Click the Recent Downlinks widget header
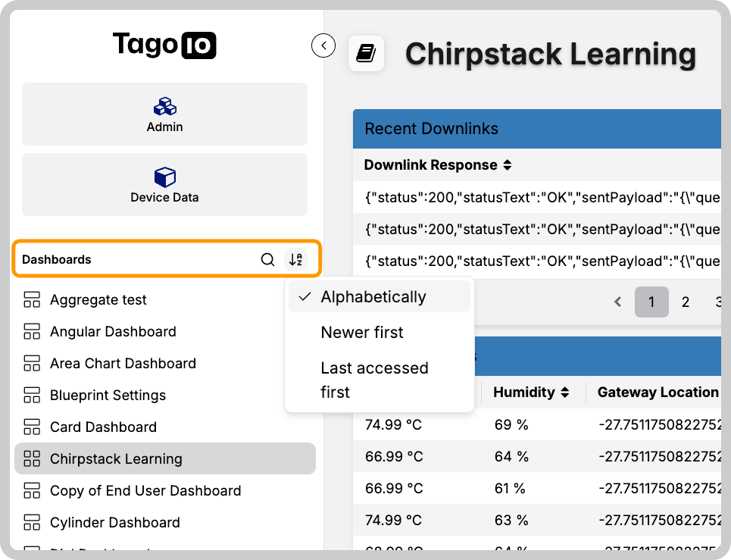731x560 pixels. click(x=537, y=129)
